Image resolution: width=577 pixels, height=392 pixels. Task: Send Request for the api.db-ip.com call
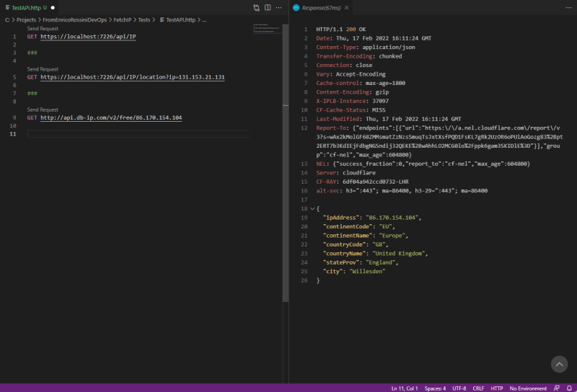[43, 110]
